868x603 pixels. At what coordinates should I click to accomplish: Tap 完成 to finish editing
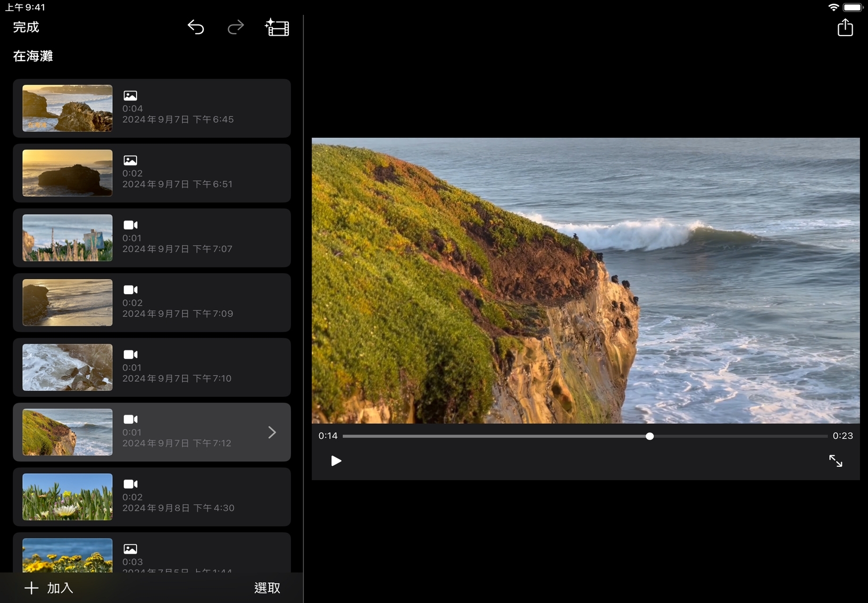tap(26, 27)
